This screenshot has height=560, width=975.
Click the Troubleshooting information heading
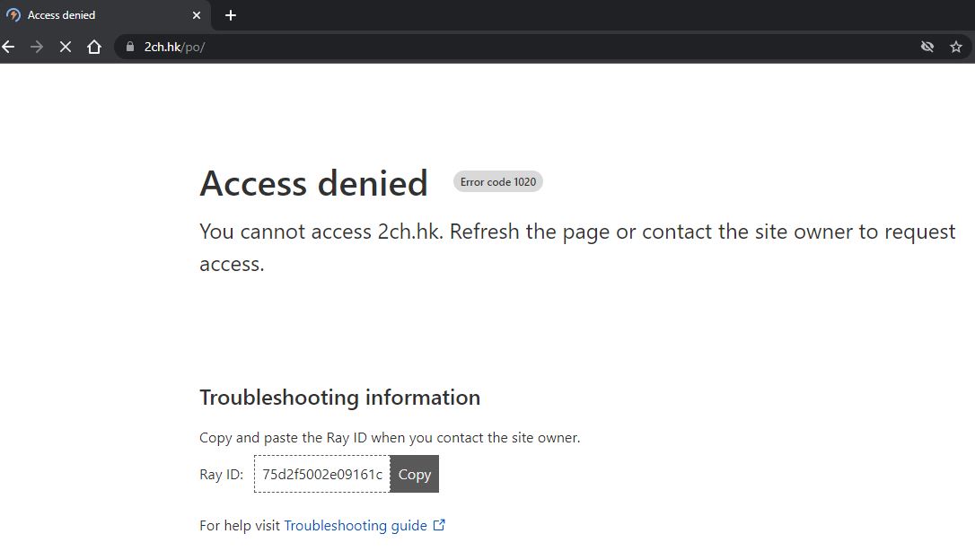click(x=340, y=398)
